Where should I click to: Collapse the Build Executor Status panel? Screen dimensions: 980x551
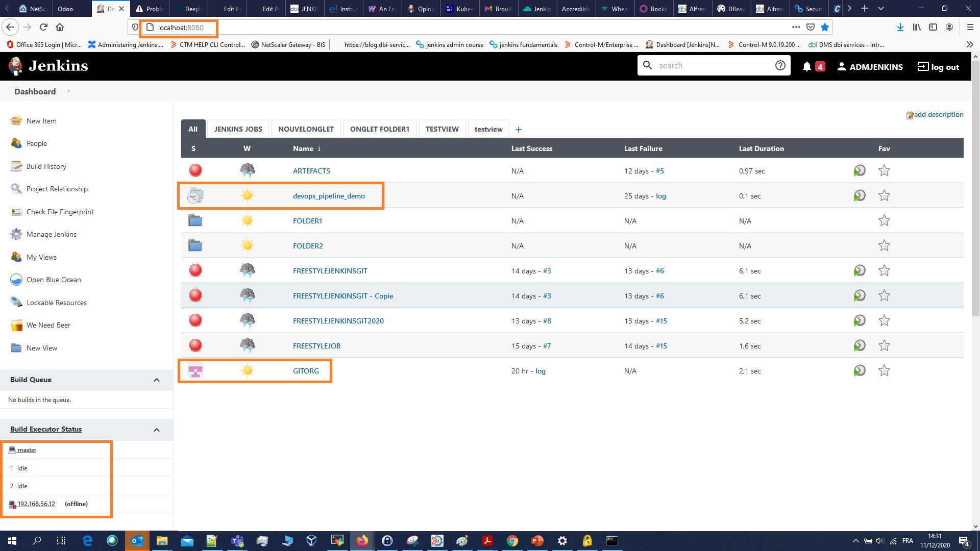coord(157,430)
